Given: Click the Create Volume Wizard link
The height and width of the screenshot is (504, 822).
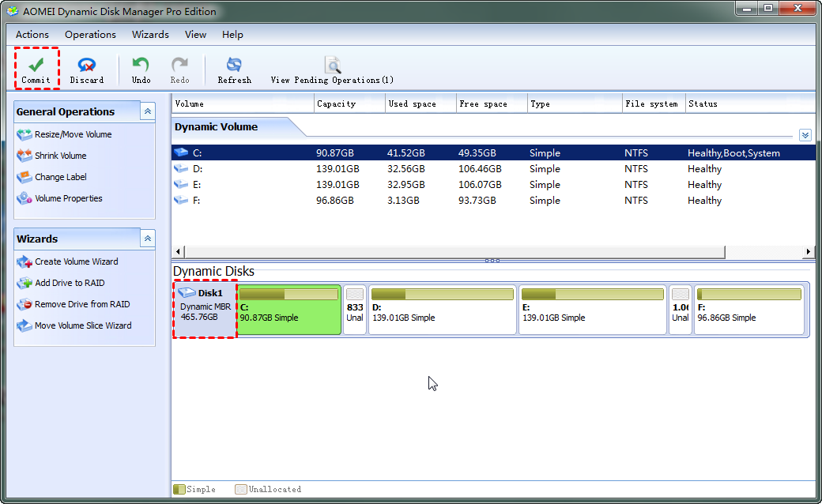Looking at the screenshot, I should [x=76, y=261].
